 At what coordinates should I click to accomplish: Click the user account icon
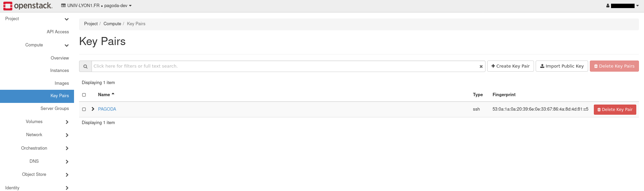click(608, 6)
